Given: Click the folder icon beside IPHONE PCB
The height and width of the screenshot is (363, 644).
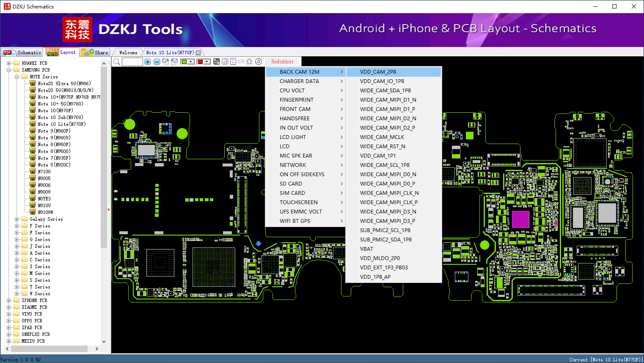Looking at the screenshot, I should pos(17,300).
